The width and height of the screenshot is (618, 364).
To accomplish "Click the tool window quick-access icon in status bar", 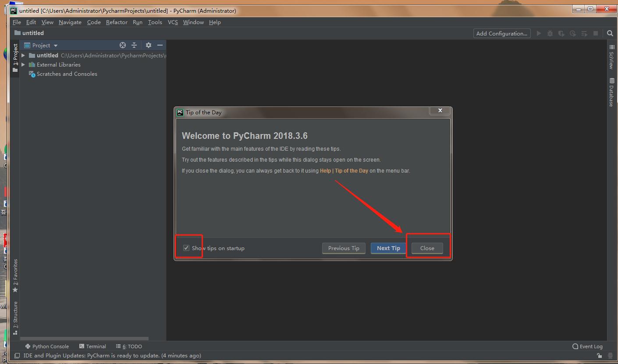I will pos(17,356).
